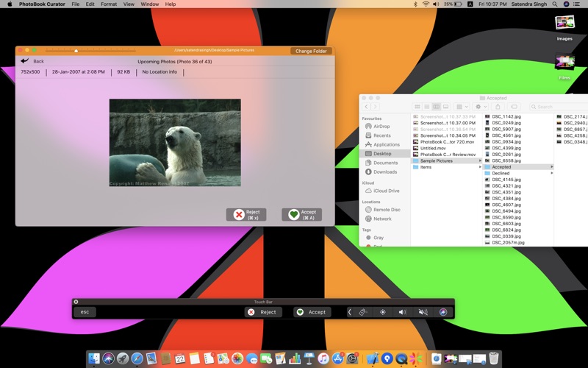Expand the Touch Bar control strip chevron

coord(350,312)
